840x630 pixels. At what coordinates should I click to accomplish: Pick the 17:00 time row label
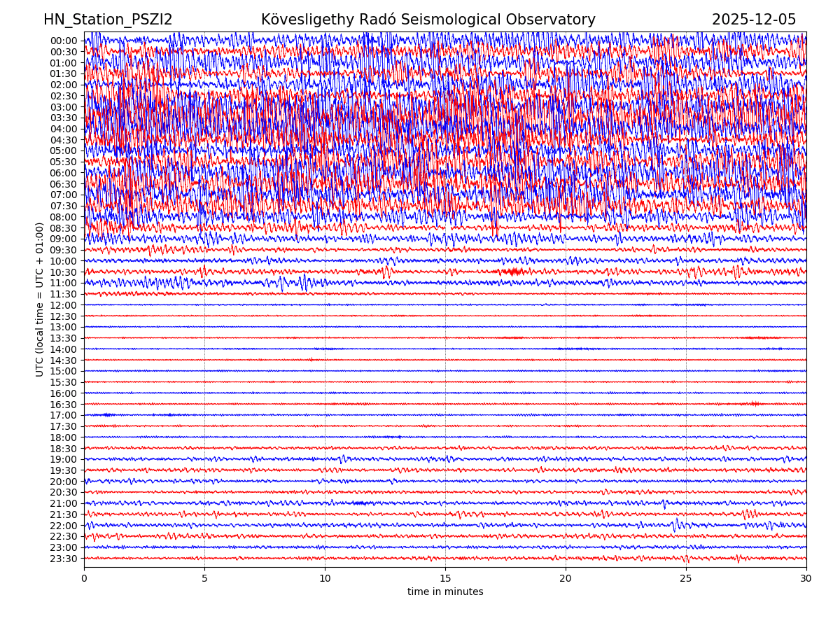click(x=63, y=415)
